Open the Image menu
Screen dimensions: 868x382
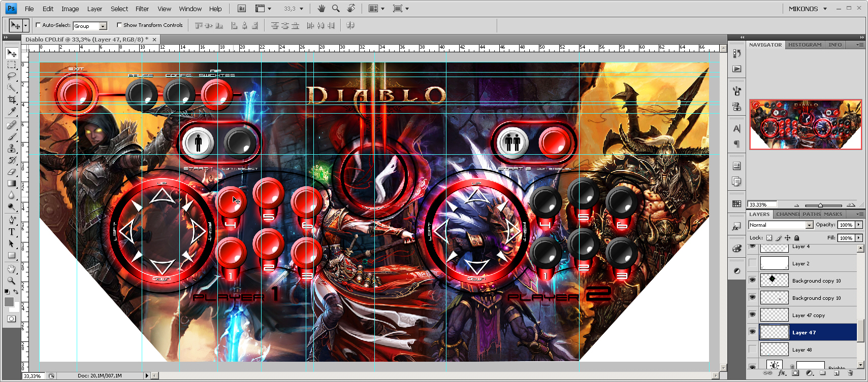coord(70,9)
